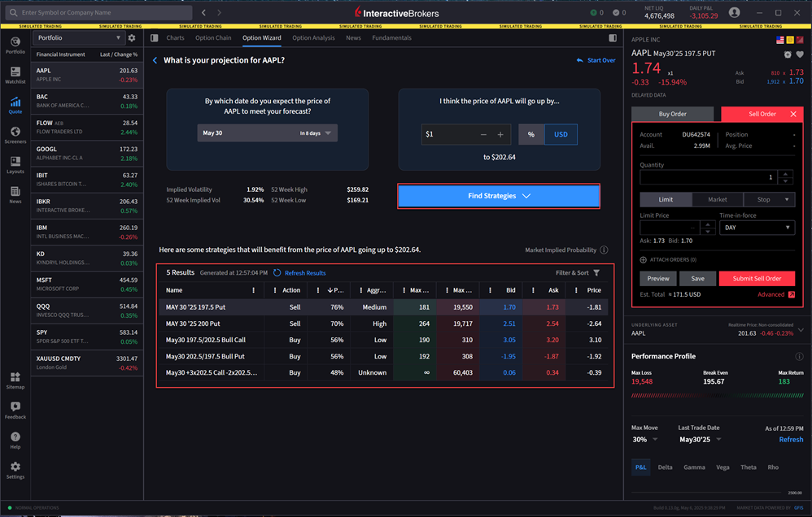
Task: Open the Portfolio watchlist dropdown
Action: point(79,37)
